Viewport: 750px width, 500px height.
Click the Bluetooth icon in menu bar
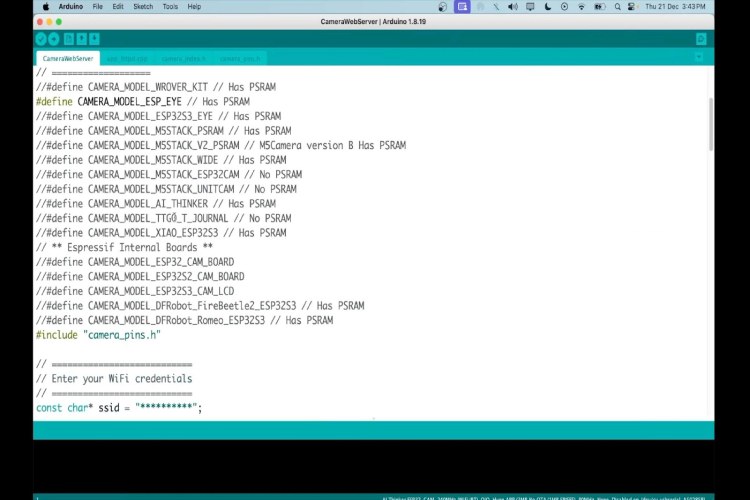tap(496, 7)
